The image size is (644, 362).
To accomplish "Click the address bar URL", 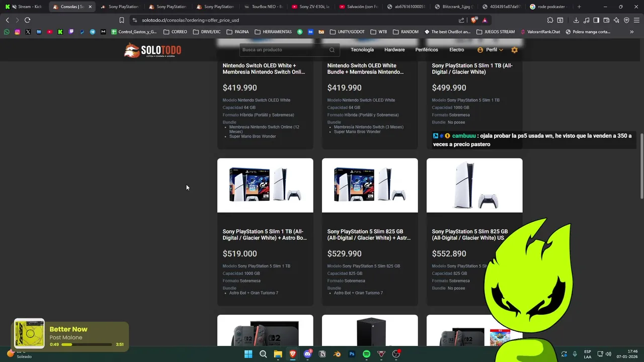I will (190, 20).
